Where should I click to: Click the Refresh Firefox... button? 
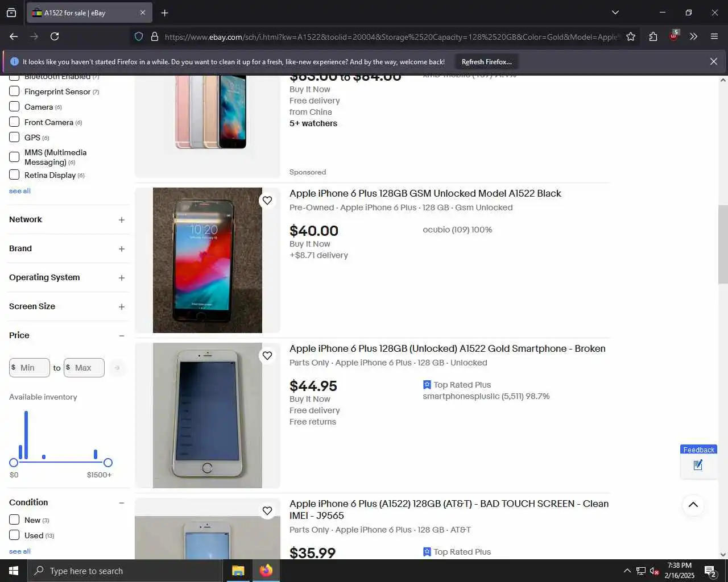(x=486, y=61)
